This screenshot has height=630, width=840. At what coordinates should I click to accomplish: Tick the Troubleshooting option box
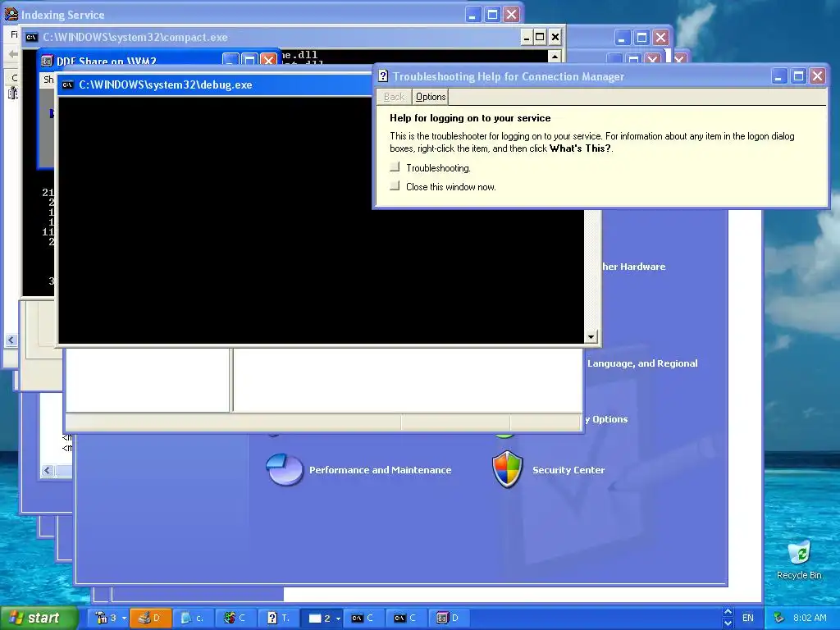(x=395, y=167)
